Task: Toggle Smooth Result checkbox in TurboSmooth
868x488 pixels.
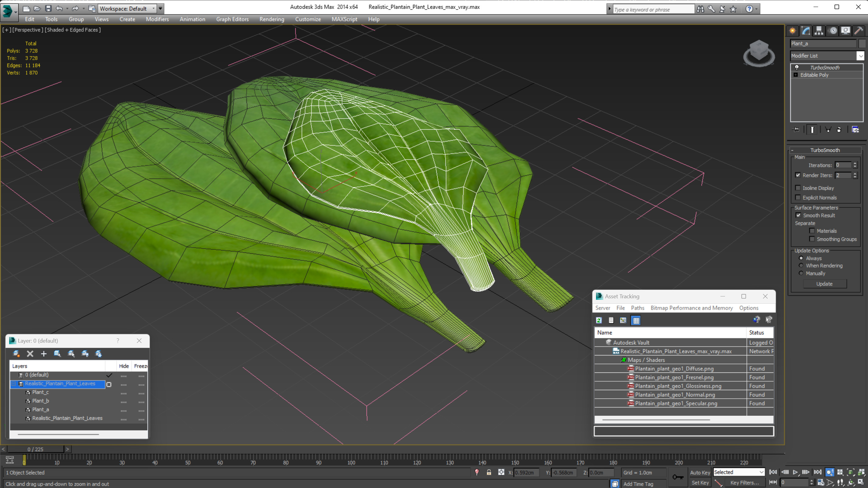Action: coord(798,215)
